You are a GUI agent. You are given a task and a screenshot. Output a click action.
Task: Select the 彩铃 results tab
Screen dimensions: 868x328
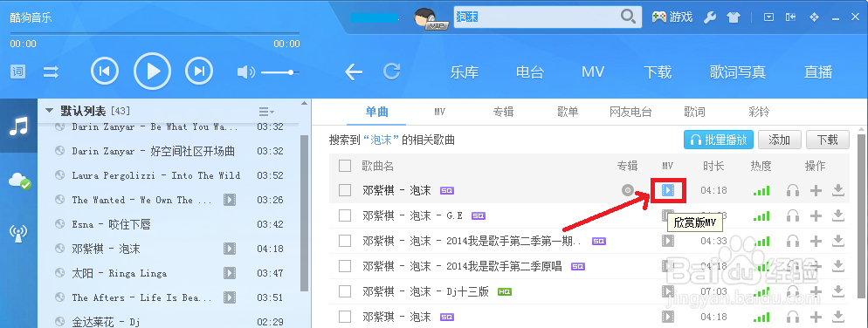tap(758, 112)
